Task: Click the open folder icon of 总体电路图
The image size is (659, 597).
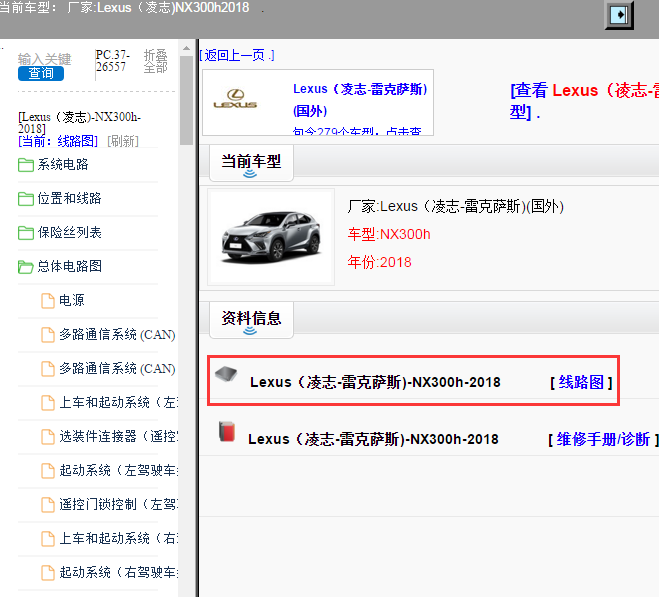Action: (26, 267)
